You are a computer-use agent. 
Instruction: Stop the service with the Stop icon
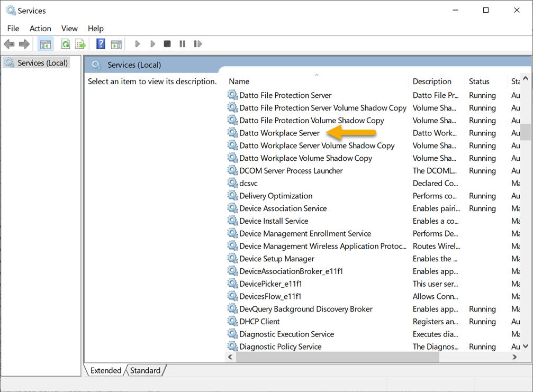click(x=167, y=43)
